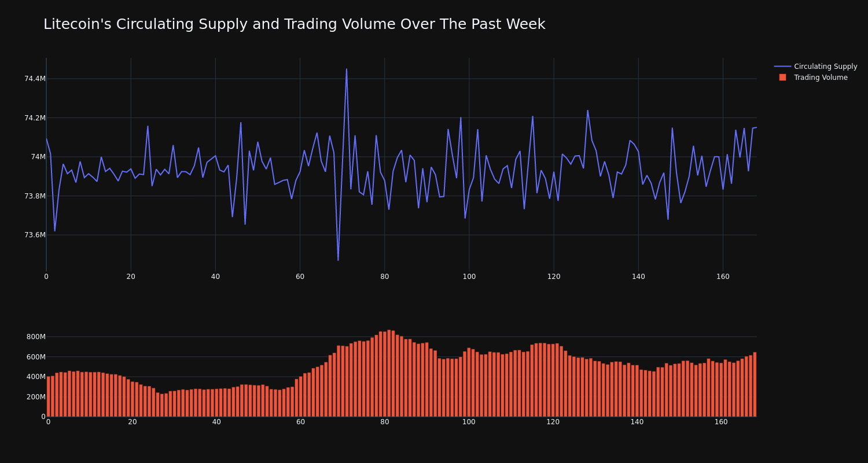Click the orange Trading Volume legend swatch
The height and width of the screenshot is (463, 868).
pyautogui.click(x=782, y=78)
